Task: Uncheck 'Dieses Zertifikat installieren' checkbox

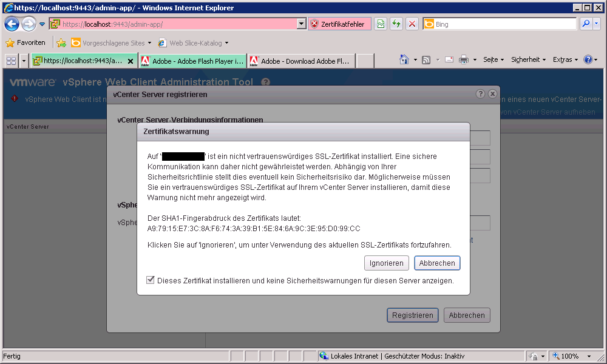Action: coord(151,280)
